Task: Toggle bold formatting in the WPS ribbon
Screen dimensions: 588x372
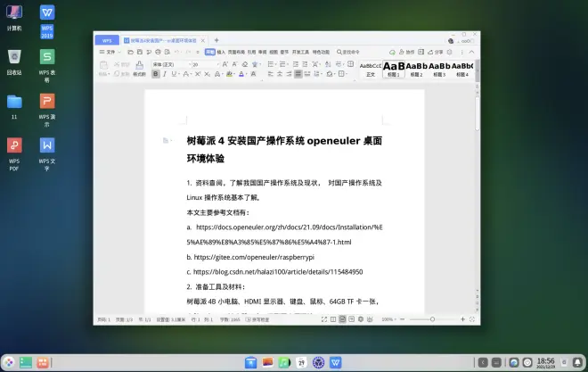Action: point(156,74)
